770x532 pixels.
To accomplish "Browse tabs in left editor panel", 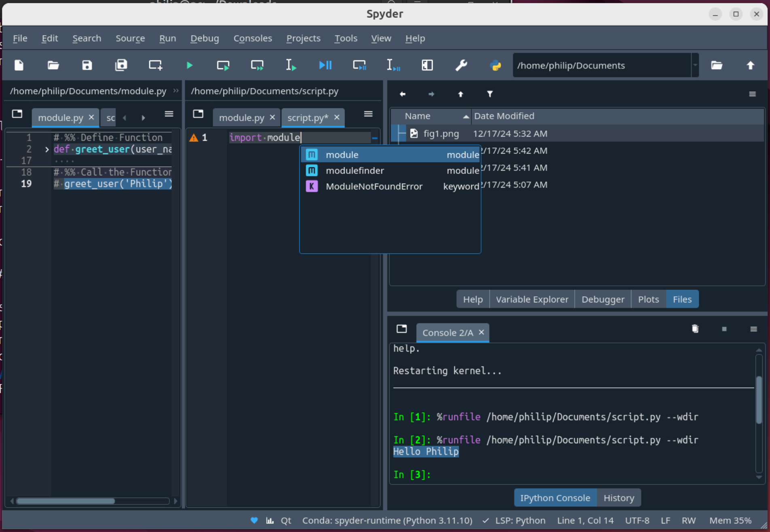I will click(17, 114).
